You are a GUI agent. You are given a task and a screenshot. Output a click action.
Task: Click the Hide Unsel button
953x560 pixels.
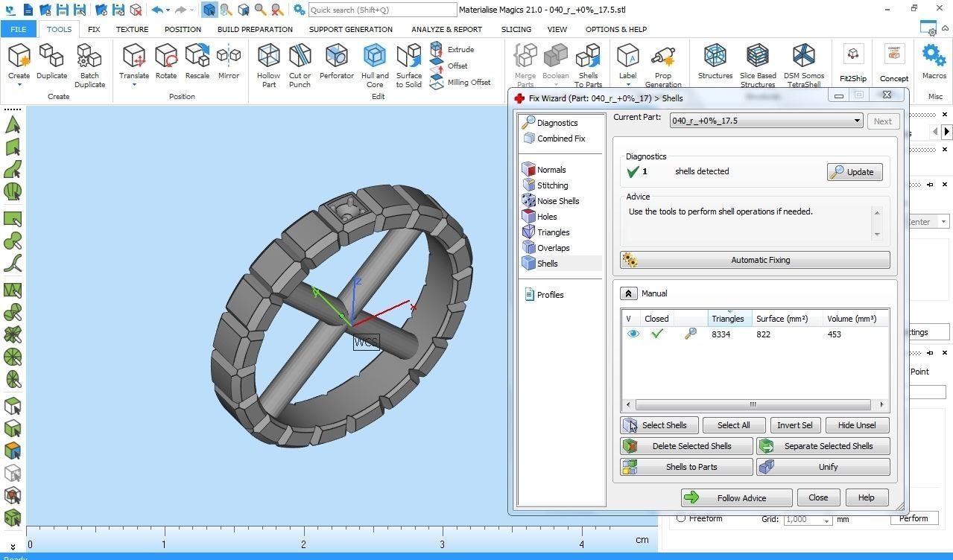[x=857, y=425]
